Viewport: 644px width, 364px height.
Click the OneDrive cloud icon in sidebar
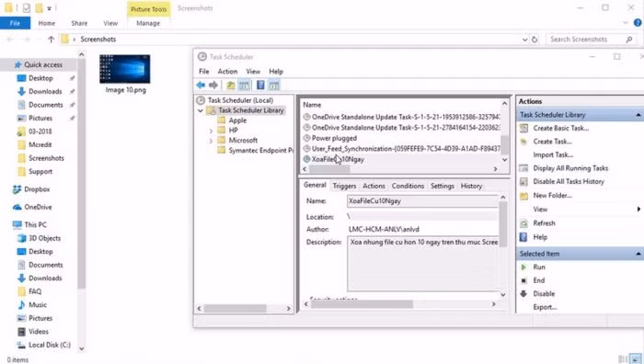tap(17, 207)
